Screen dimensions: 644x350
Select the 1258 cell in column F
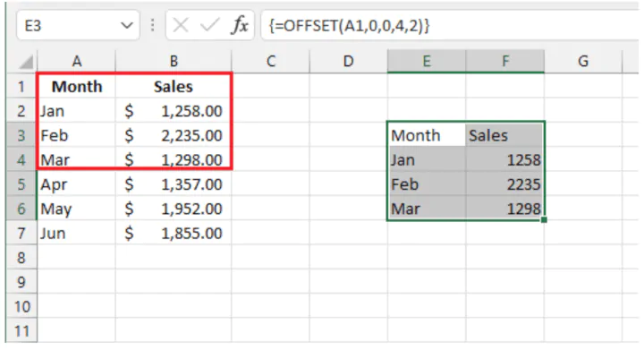click(505, 159)
